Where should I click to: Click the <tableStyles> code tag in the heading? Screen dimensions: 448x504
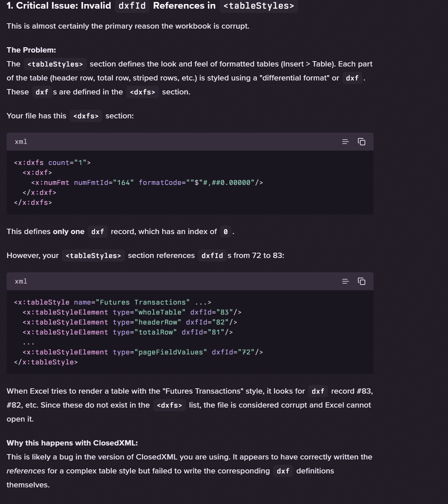coord(259,6)
